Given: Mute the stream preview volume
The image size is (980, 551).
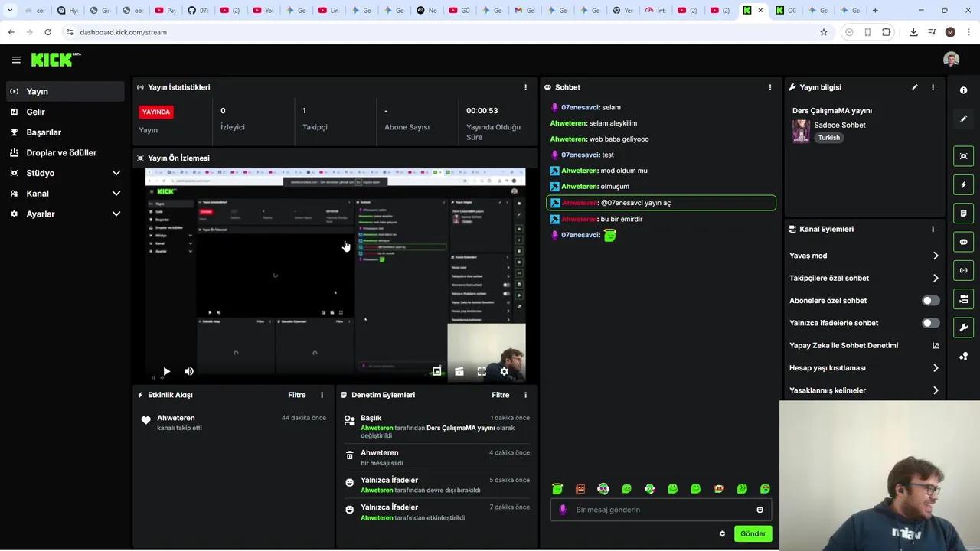Looking at the screenshot, I should [x=189, y=371].
